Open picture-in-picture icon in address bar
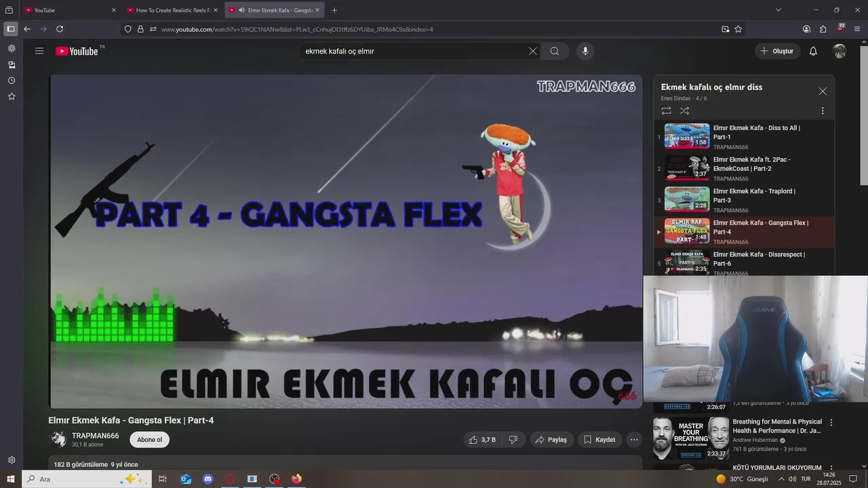This screenshot has height=488, width=868. click(x=725, y=29)
